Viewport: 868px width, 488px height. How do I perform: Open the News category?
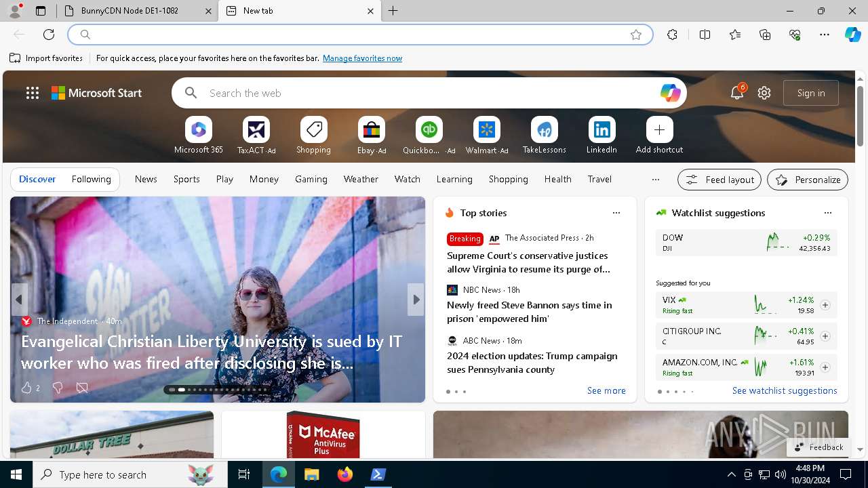click(x=146, y=179)
